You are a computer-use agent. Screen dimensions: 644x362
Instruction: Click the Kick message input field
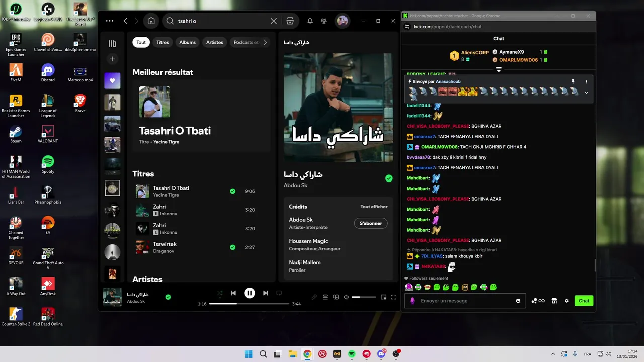pyautogui.click(x=464, y=301)
